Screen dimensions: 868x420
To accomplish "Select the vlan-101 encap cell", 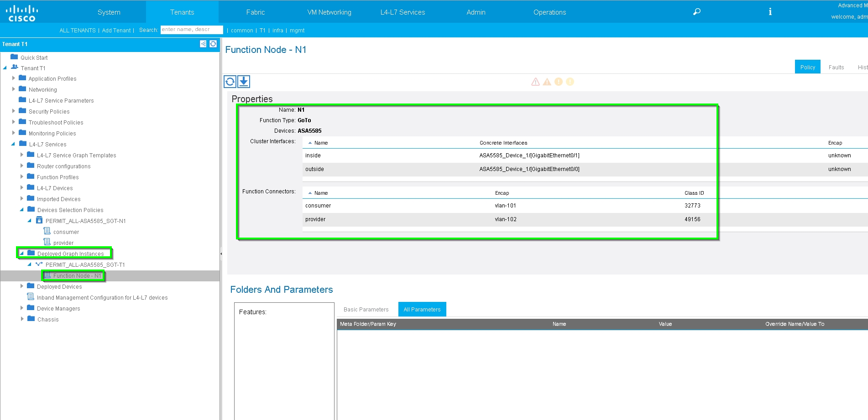I will point(506,206).
